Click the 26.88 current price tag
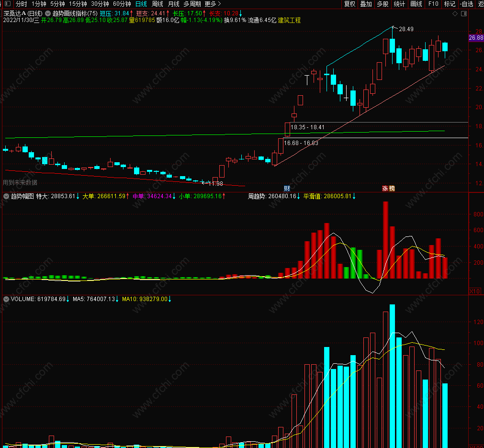Viewport: 484px width, 448px height. pos(476,38)
